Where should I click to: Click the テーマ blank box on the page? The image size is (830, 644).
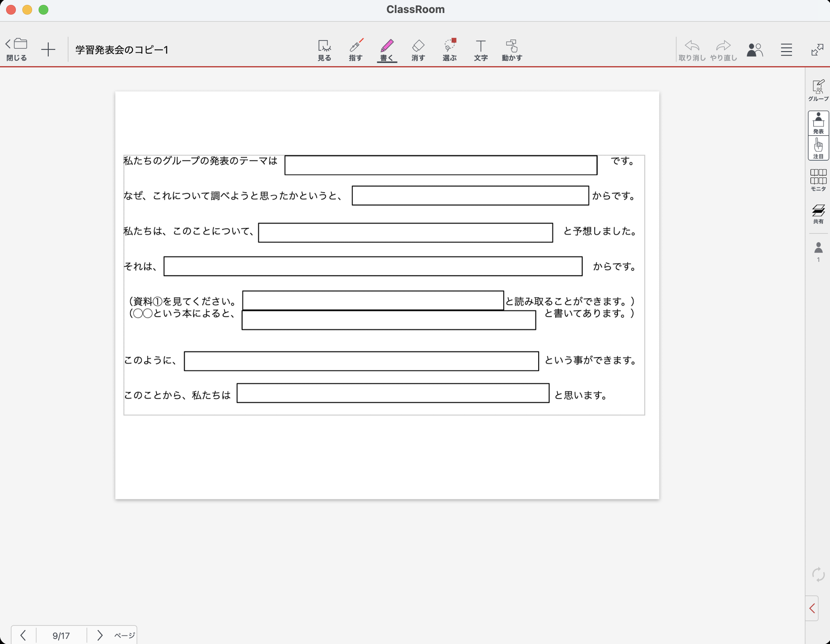point(440,165)
